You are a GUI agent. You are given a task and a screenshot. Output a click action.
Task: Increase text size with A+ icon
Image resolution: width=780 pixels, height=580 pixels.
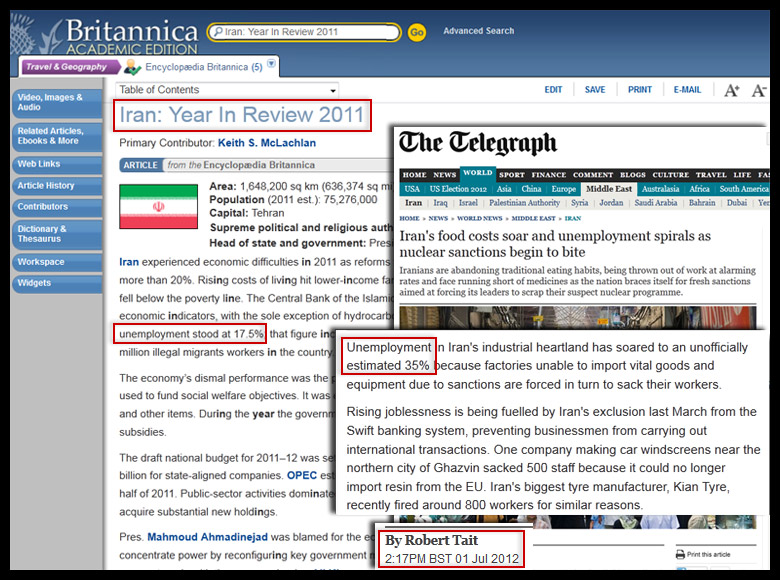click(732, 90)
